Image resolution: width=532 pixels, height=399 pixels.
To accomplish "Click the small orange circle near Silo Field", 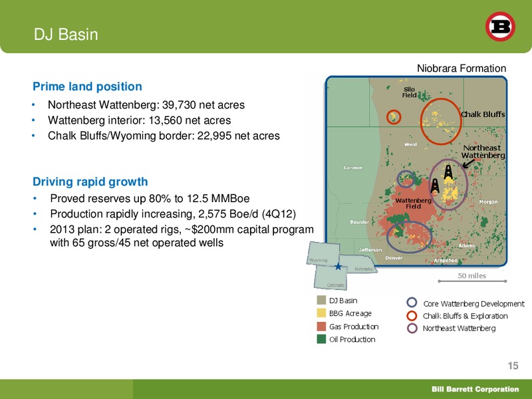I will (394, 117).
